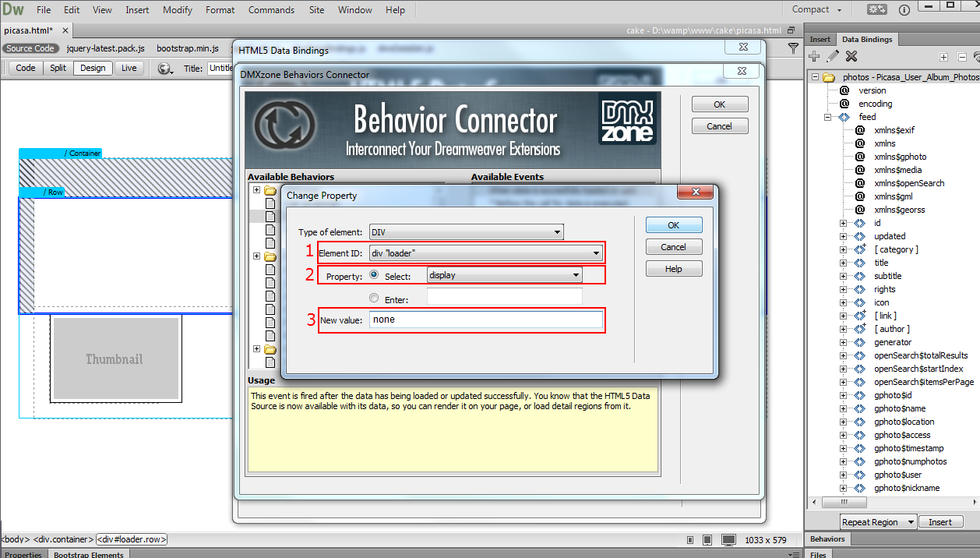This screenshot has width=980, height=558.
Task: Edit data binding with the pencil icon
Action: [833, 56]
